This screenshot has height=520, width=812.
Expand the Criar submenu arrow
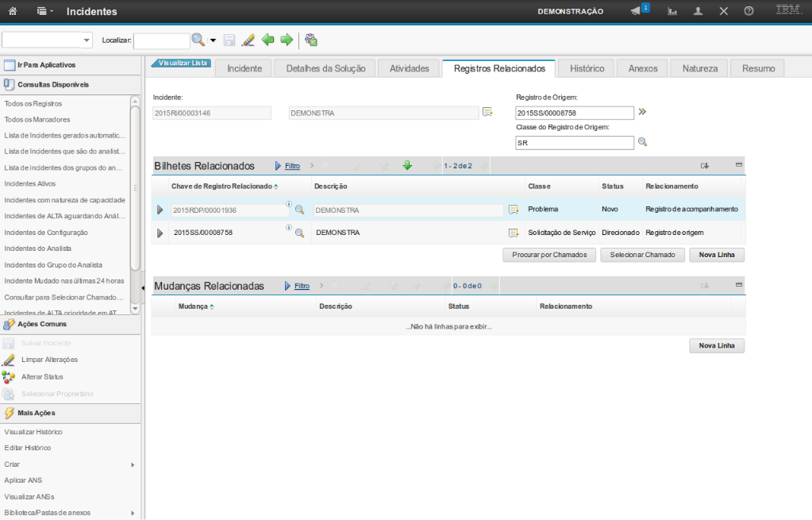tap(133, 464)
